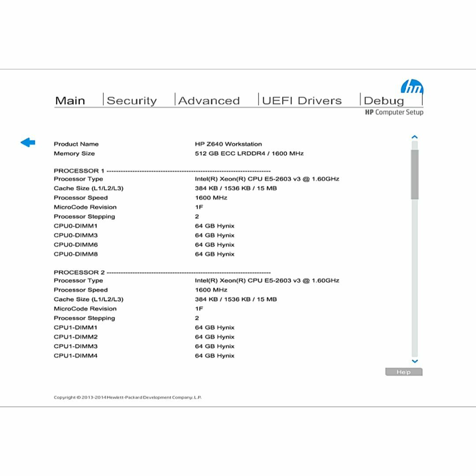The image size is (476, 476).
Task: Click the PROCESSOR 1 section header
Action: tap(79, 171)
